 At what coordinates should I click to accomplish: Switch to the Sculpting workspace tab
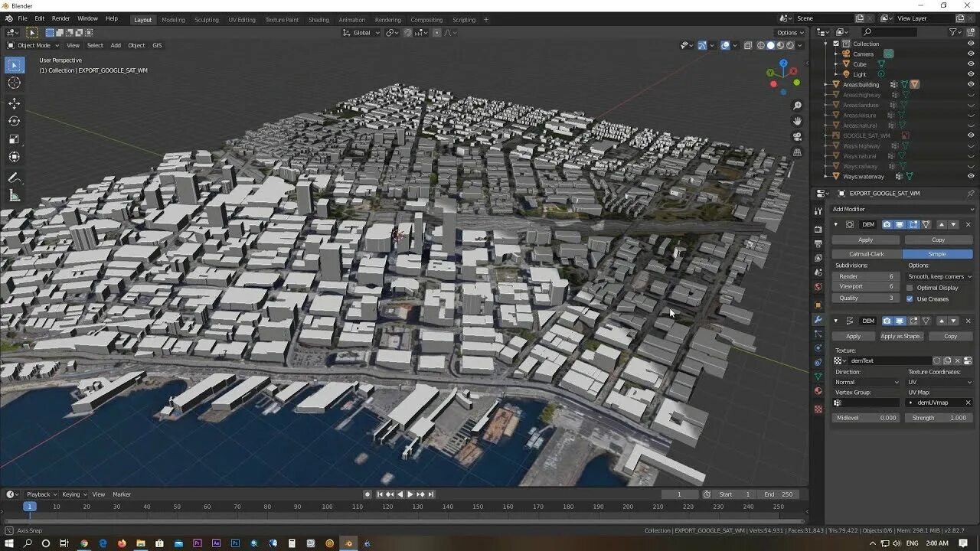206,20
